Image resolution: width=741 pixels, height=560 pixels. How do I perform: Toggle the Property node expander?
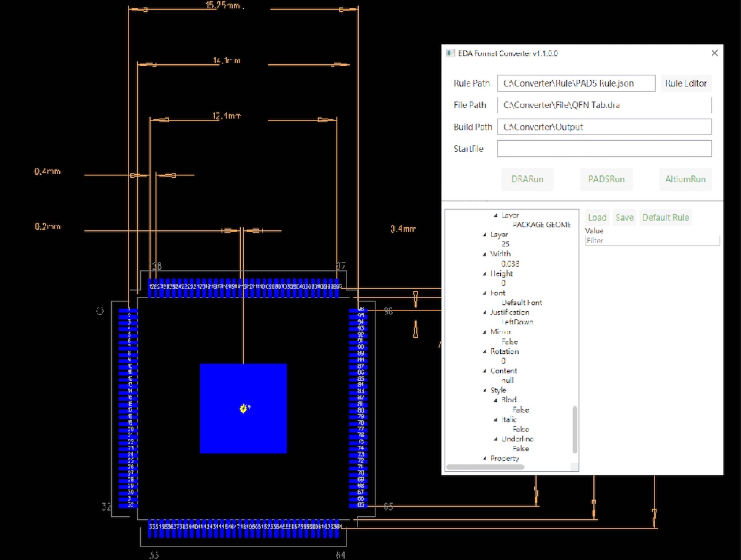pyautogui.click(x=485, y=459)
